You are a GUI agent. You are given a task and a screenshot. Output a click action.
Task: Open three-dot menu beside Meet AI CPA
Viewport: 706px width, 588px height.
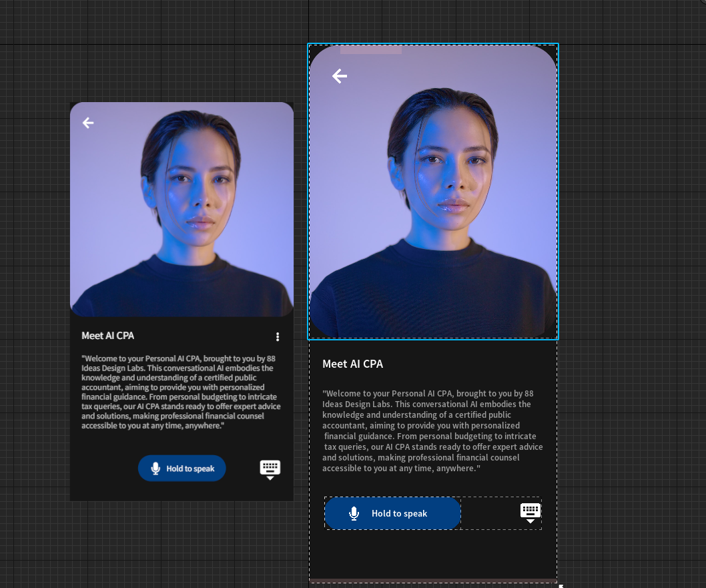[x=278, y=337]
